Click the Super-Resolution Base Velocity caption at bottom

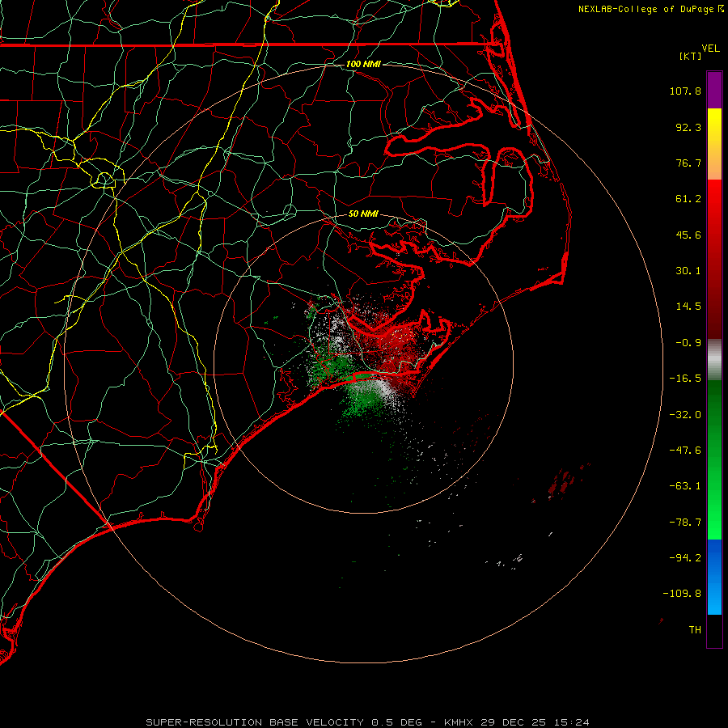coord(368,722)
